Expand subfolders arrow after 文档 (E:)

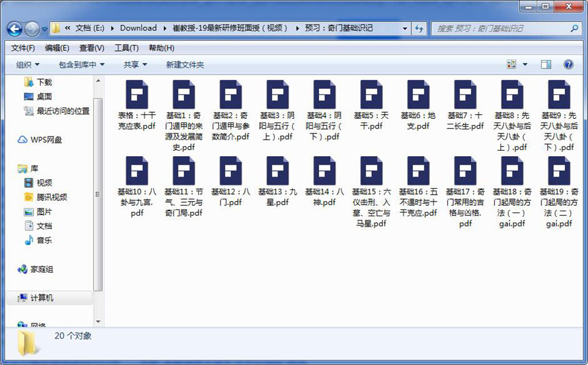pyautogui.click(x=112, y=28)
